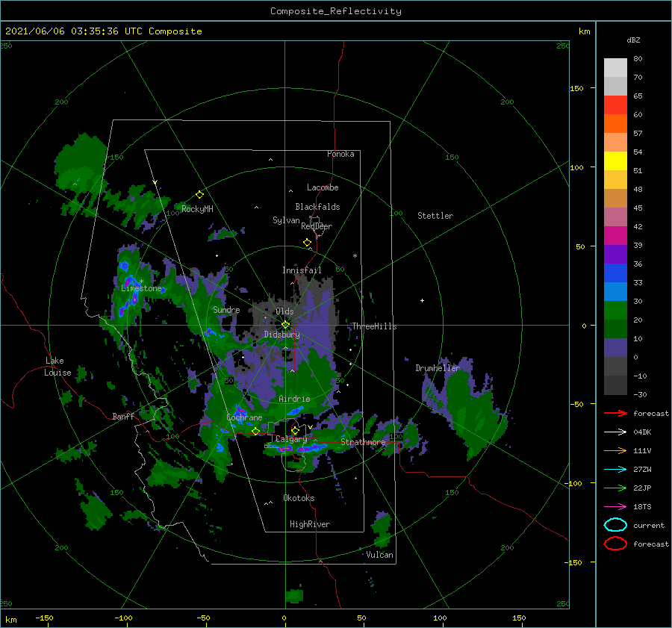This screenshot has height=628, width=672.
Task: Click the Airdrie label
Action: pyautogui.click(x=294, y=399)
